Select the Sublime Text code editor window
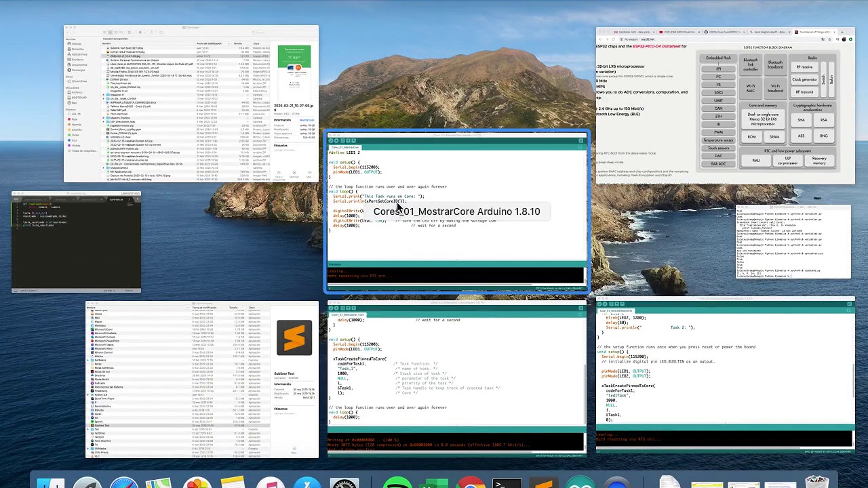The image size is (868, 488). point(76,242)
